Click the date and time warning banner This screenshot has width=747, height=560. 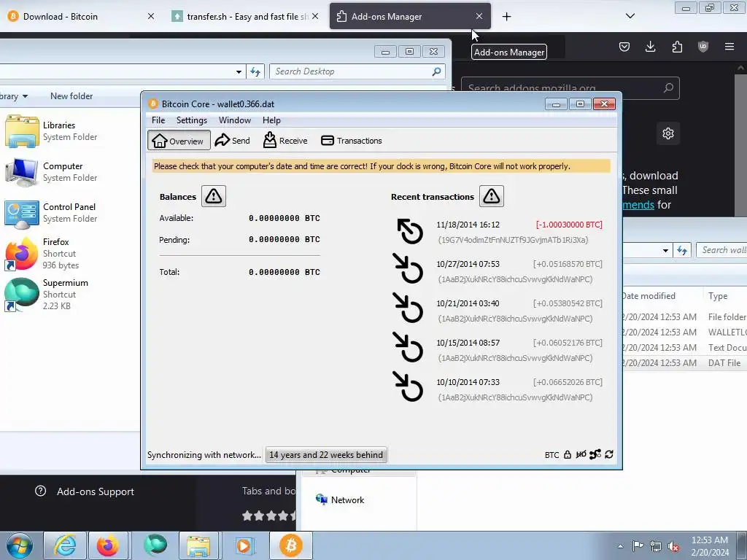(381, 166)
